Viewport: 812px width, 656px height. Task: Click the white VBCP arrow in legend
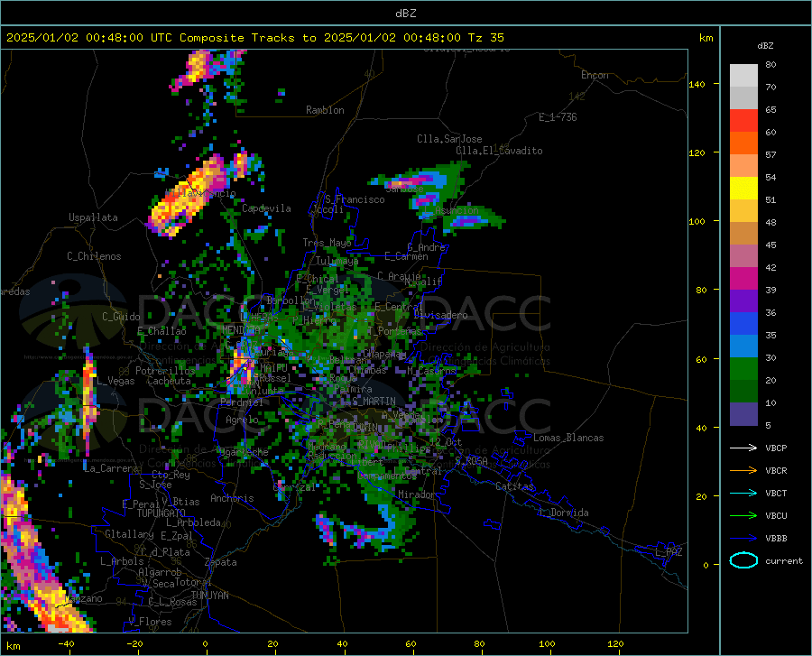point(743,448)
